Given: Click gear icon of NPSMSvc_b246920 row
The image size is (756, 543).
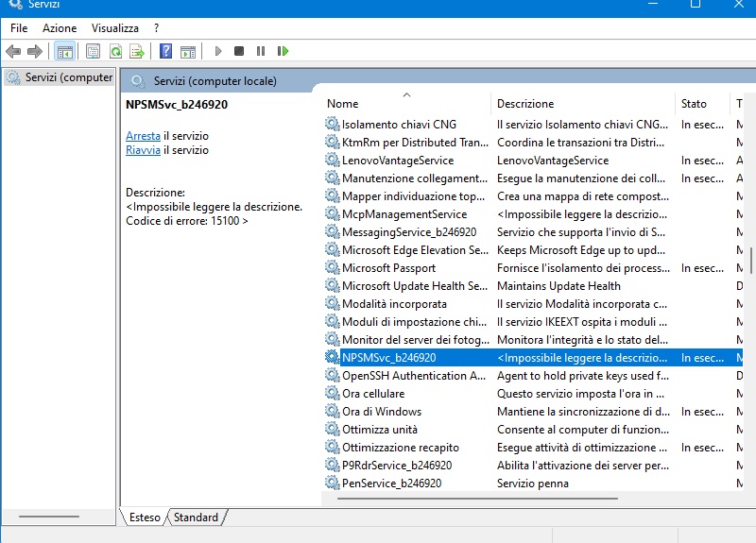Looking at the screenshot, I should click(333, 357).
